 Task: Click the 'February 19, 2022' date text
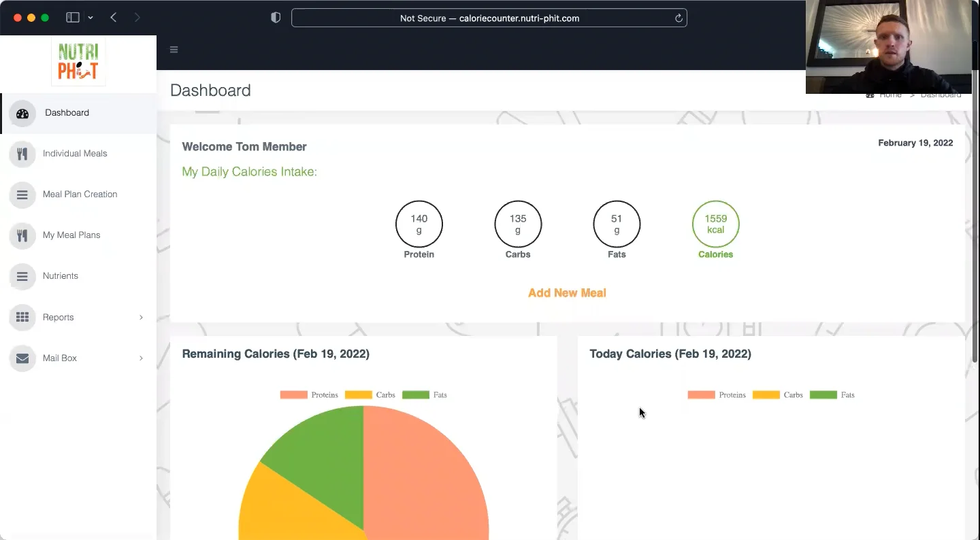click(x=915, y=144)
